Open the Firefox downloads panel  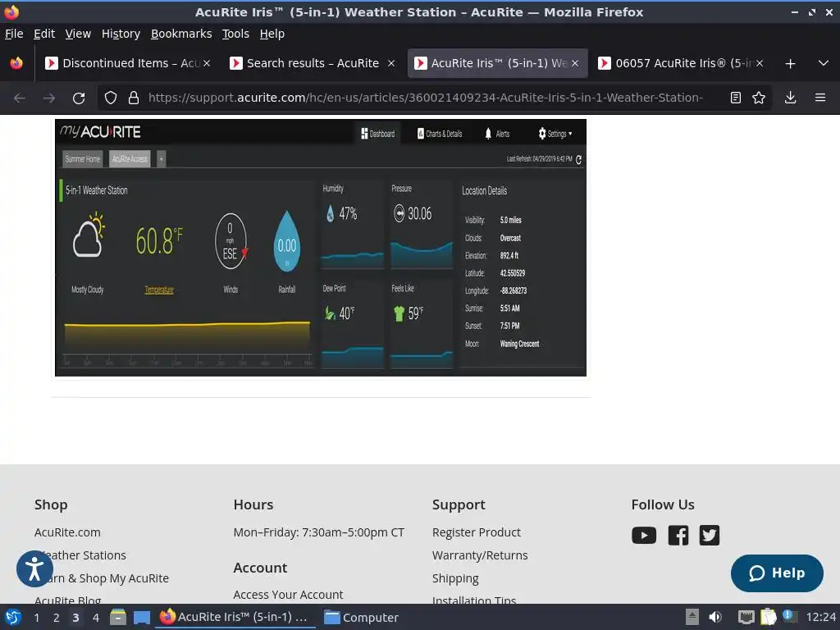tap(790, 98)
